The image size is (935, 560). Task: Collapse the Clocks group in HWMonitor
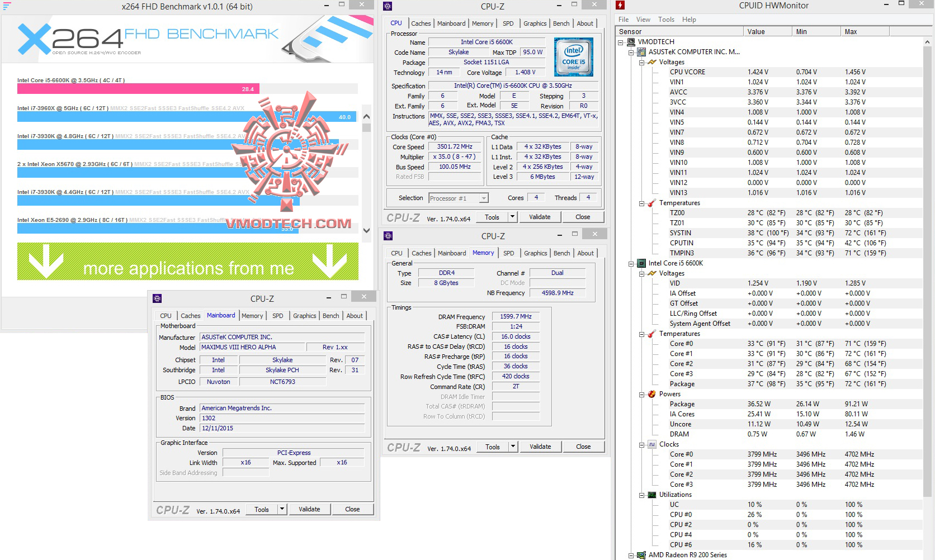coord(641,445)
